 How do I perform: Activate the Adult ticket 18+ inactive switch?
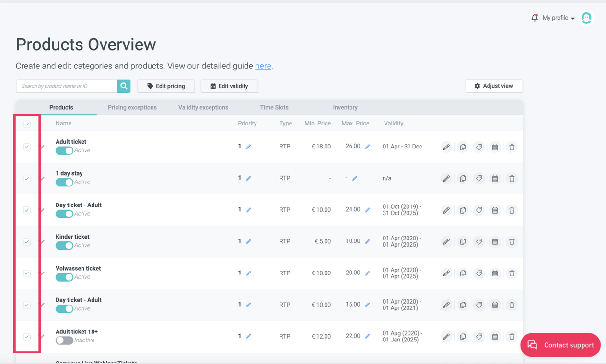pyautogui.click(x=64, y=341)
